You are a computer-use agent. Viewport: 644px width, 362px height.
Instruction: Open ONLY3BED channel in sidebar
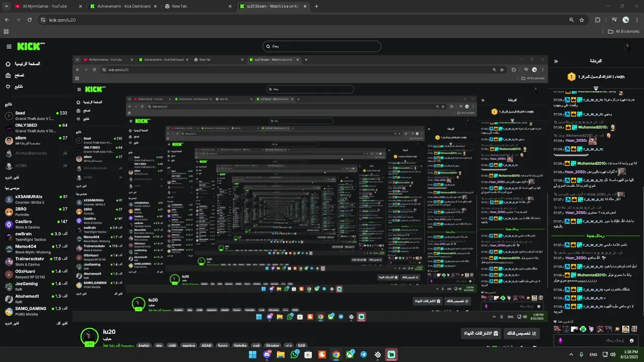[x=36, y=128]
